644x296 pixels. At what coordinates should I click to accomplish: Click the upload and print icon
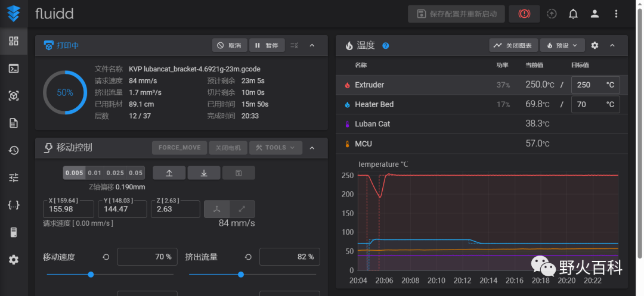pos(552,14)
